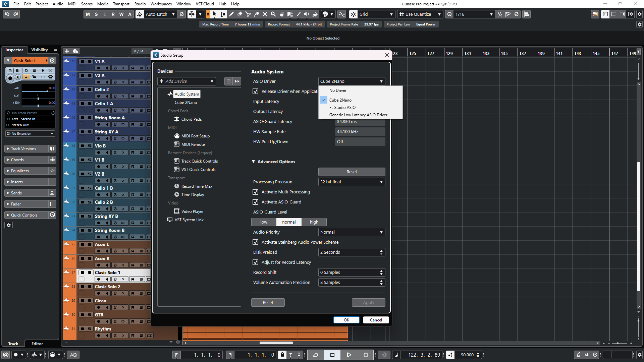Open the Transport menu
The height and width of the screenshot is (362, 644).
[x=121, y=4]
